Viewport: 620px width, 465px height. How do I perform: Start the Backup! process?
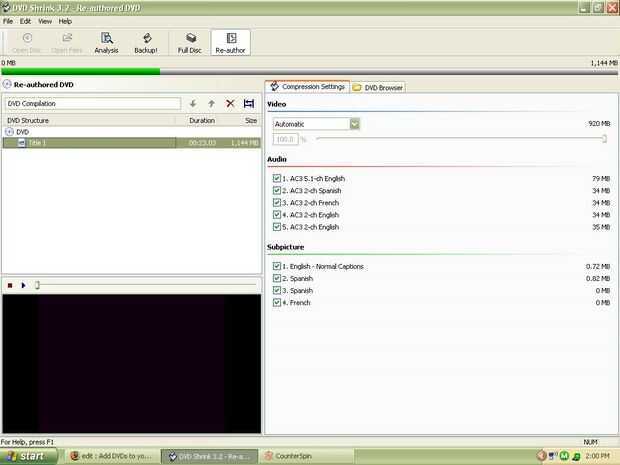tap(146, 43)
